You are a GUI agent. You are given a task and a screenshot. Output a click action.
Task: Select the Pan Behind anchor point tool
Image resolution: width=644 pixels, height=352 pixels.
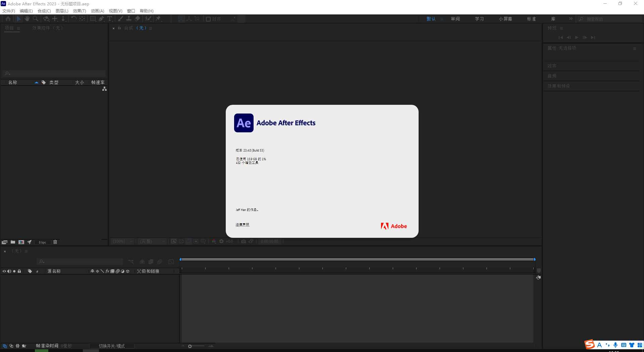click(x=82, y=19)
